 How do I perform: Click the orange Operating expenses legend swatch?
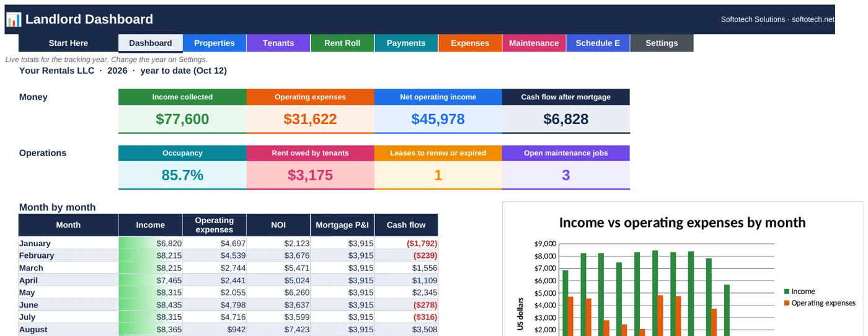coord(787,303)
